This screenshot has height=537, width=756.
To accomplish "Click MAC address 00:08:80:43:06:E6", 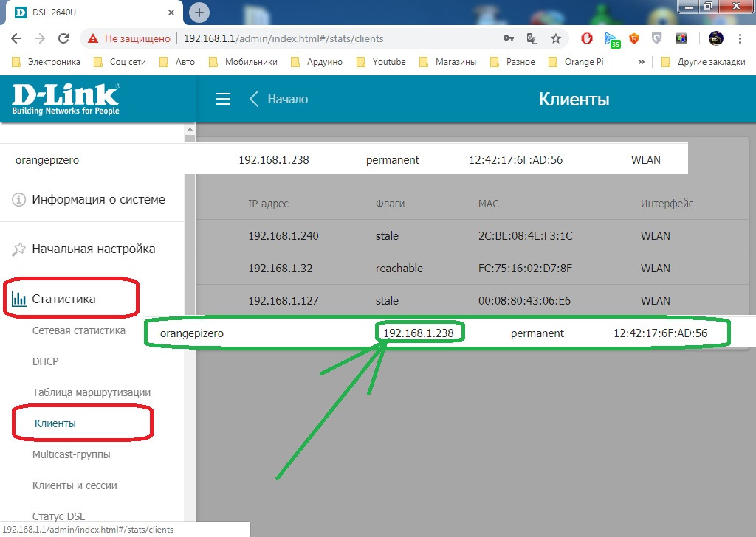I will click(525, 300).
